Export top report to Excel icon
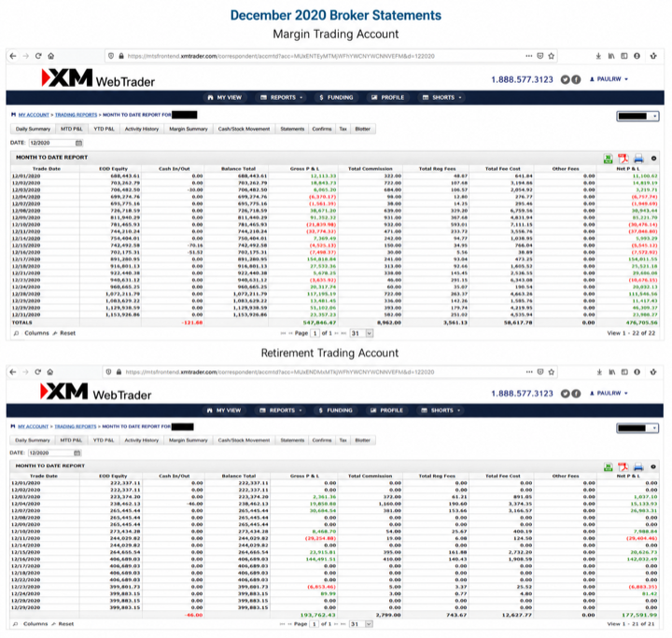Viewport: 672px width, 638px height. tap(608, 159)
